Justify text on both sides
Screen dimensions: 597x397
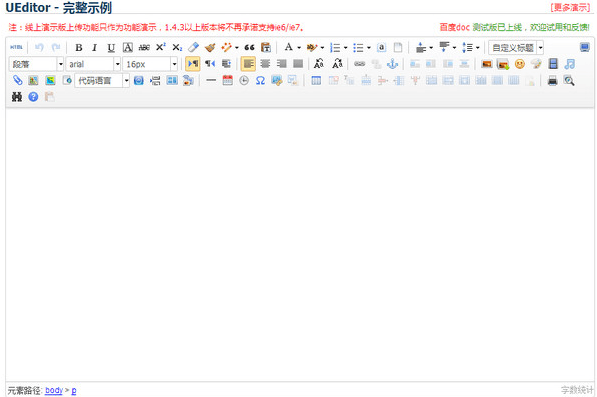click(x=298, y=64)
